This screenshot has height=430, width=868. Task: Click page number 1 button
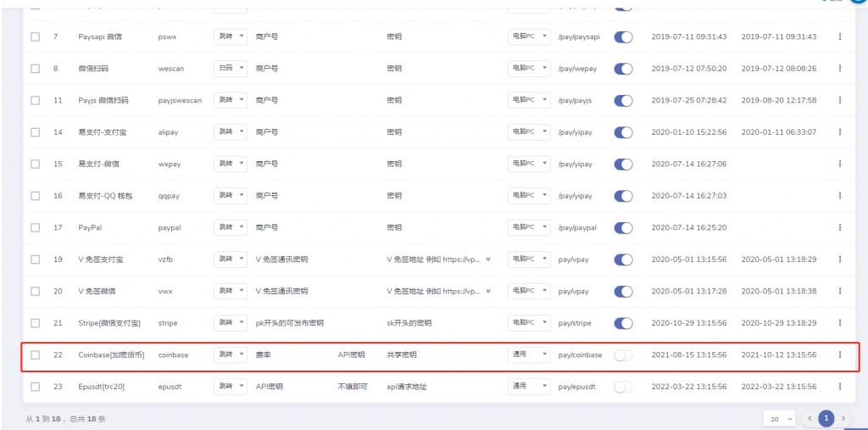coord(826,418)
